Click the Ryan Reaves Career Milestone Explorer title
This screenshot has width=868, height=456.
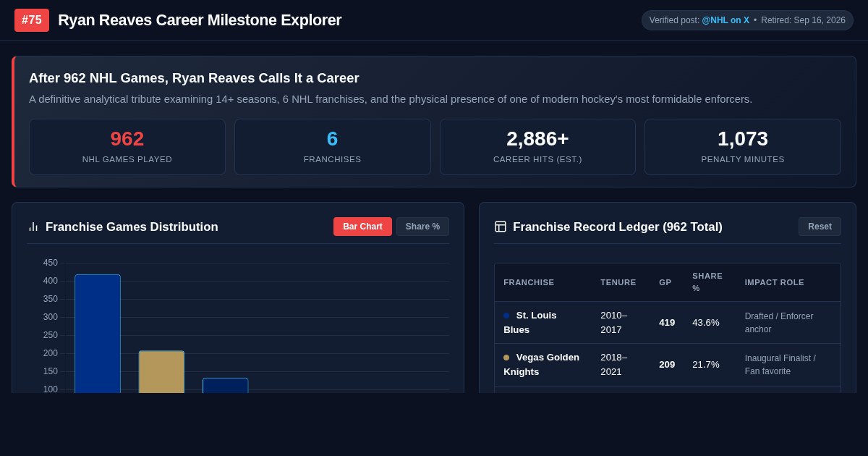point(200,20)
